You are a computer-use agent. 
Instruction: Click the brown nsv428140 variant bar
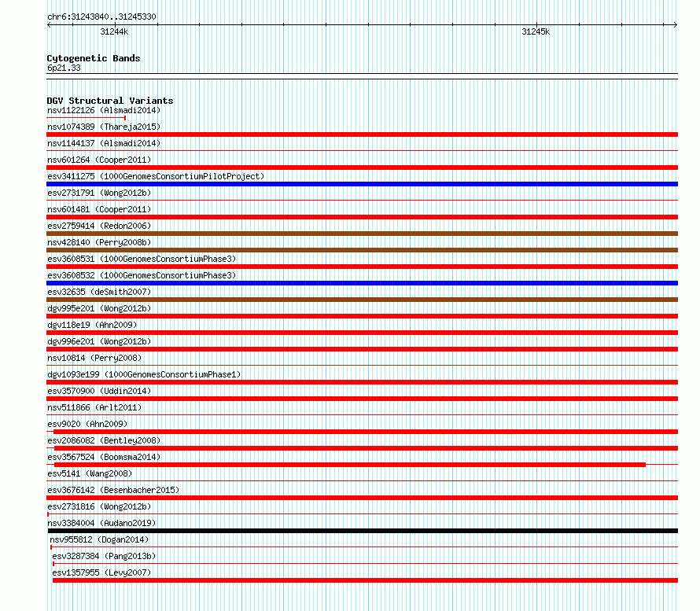click(x=362, y=250)
